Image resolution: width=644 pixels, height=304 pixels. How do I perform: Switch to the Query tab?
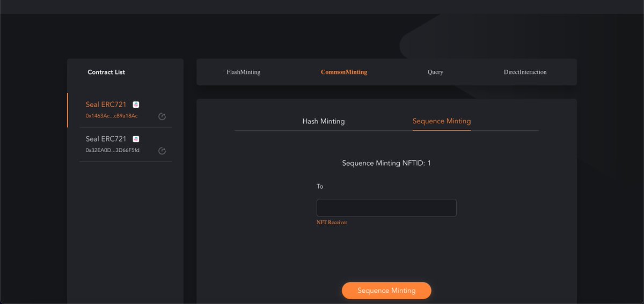[435, 72]
